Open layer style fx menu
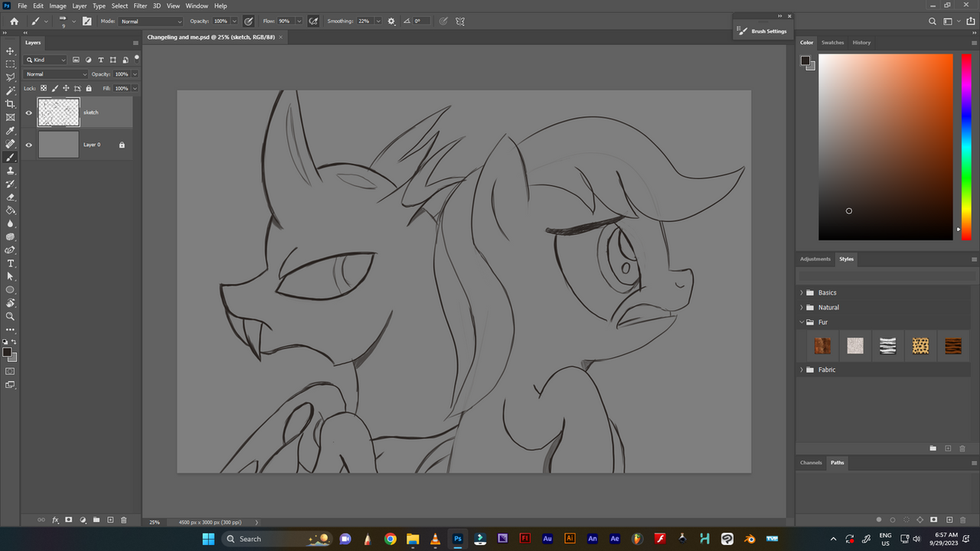 click(x=55, y=520)
